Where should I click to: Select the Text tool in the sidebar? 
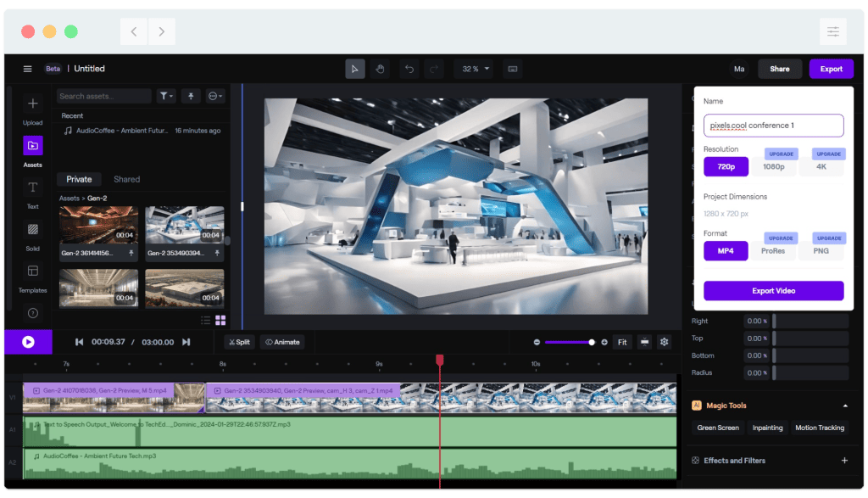click(32, 188)
